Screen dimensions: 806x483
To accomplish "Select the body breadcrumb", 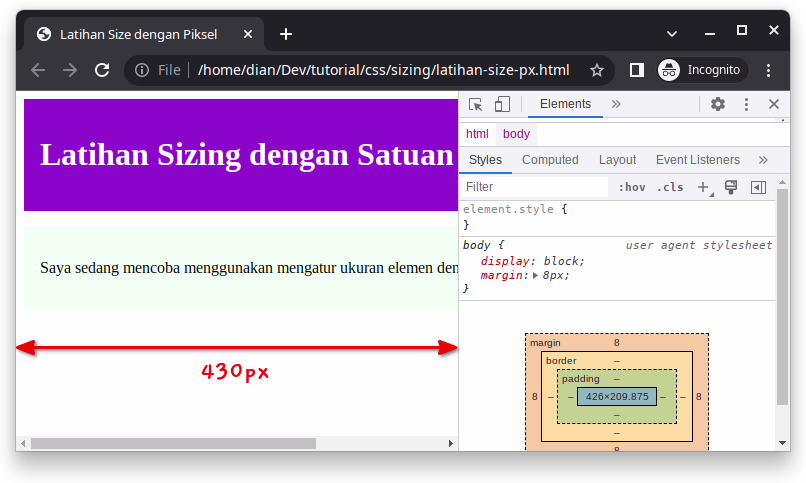I will point(516,134).
